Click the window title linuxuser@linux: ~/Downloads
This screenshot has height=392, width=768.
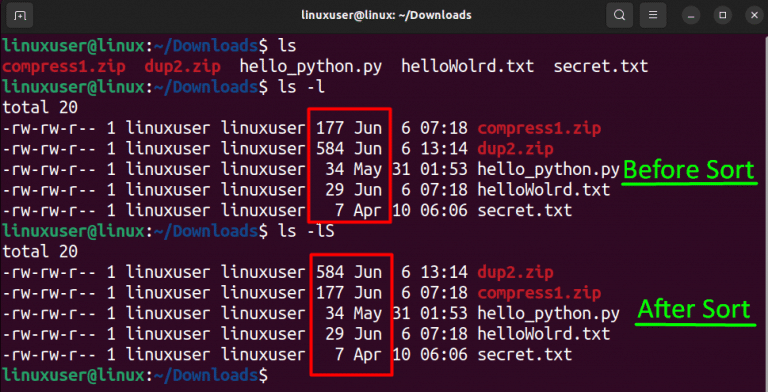point(386,16)
